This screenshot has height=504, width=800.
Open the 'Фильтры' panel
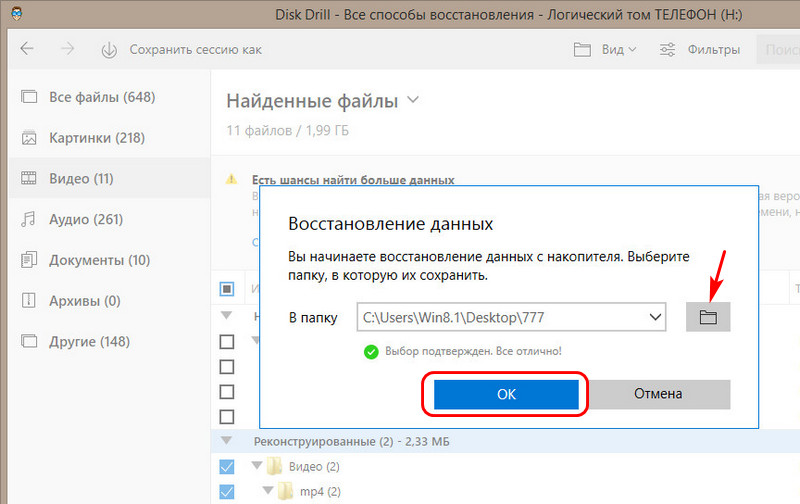[713, 49]
